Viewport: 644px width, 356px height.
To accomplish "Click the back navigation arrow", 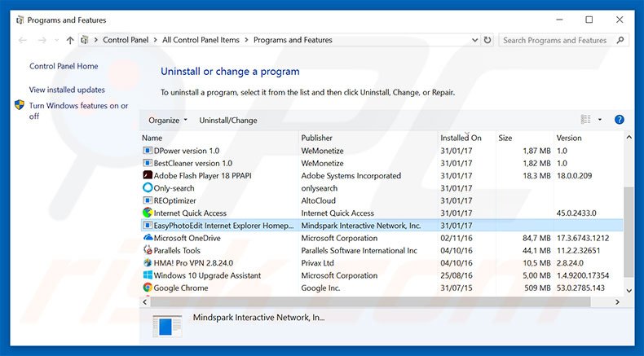I will click(23, 40).
